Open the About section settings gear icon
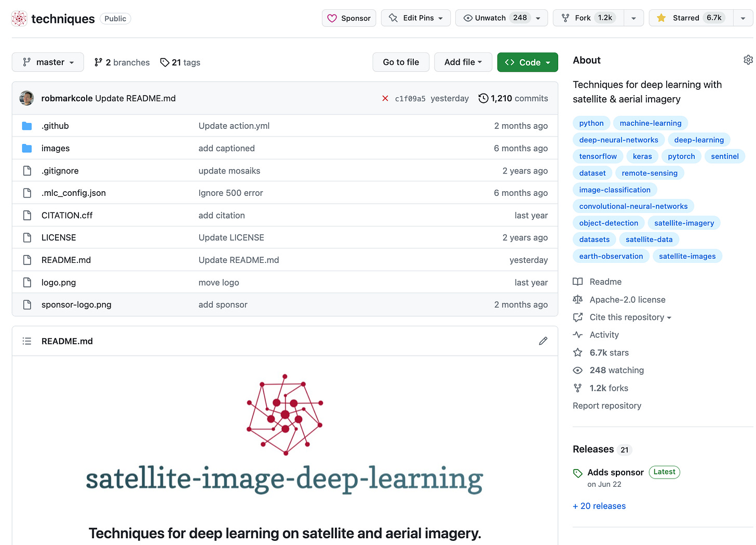This screenshot has width=756, height=545. 748,60
